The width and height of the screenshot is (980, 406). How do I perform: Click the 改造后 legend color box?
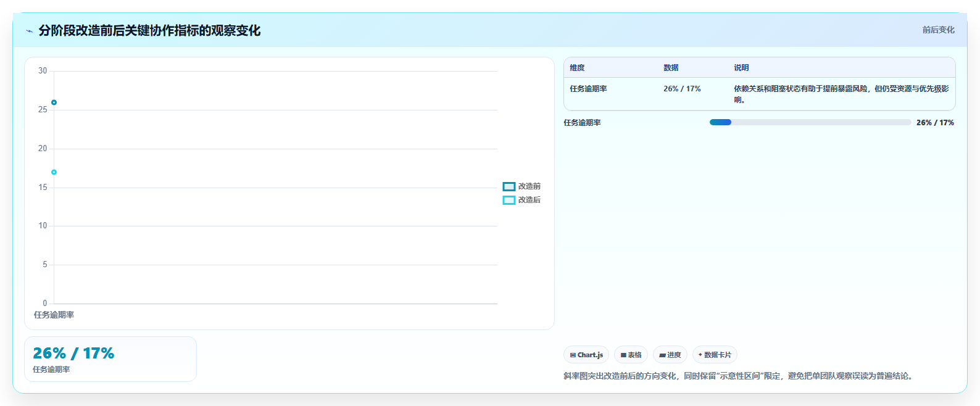click(x=509, y=200)
